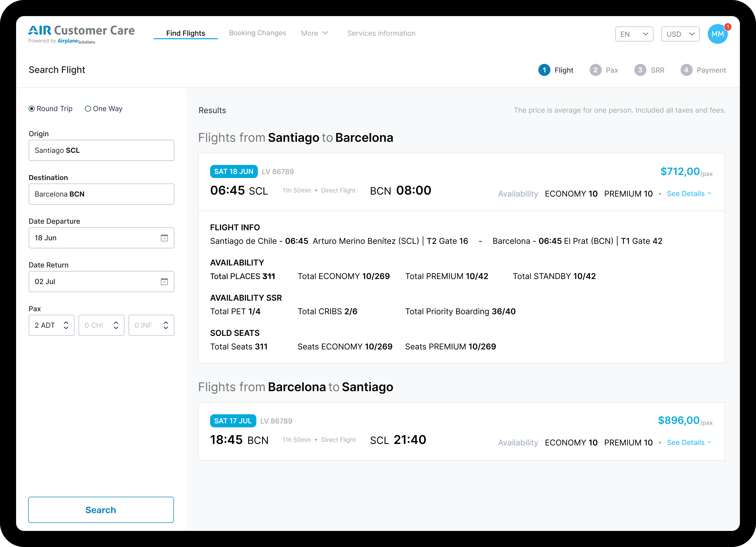Click the Air Customer Care logo
Image resolution: width=756 pixels, height=547 pixels.
click(81, 34)
